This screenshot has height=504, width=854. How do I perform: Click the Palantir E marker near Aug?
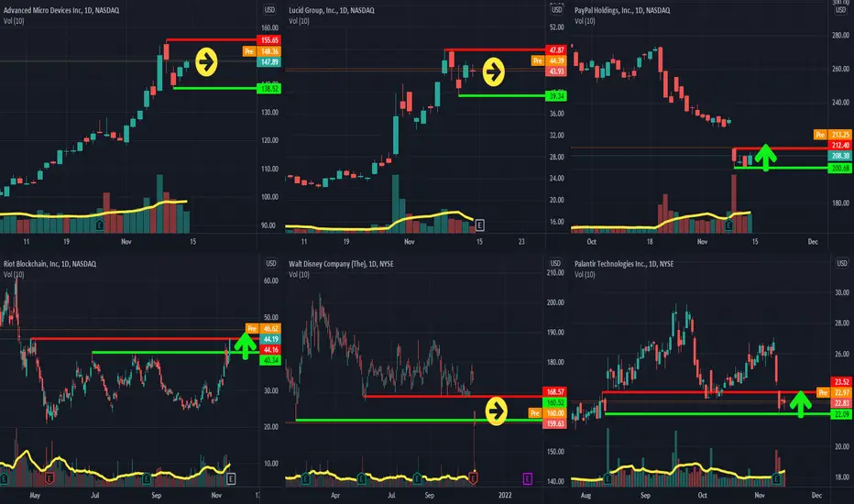click(x=608, y=478)
